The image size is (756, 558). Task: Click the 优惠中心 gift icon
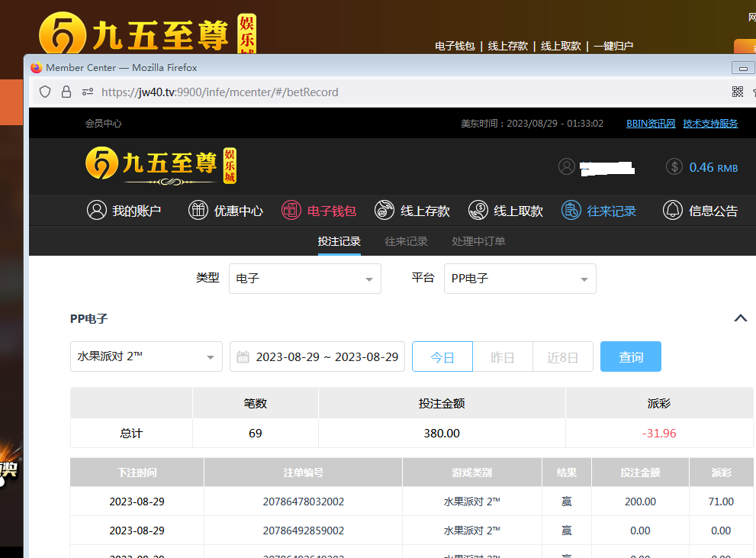198,210
